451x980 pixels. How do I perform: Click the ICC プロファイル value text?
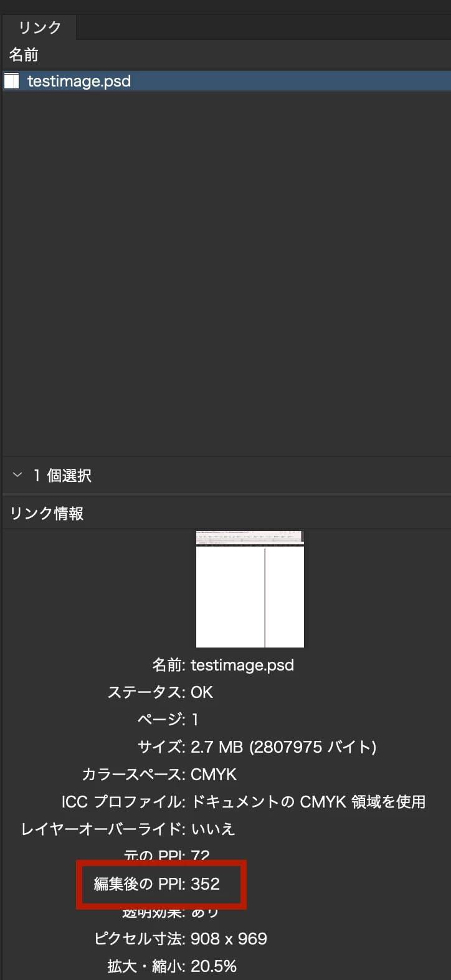[x=308, y=802]
